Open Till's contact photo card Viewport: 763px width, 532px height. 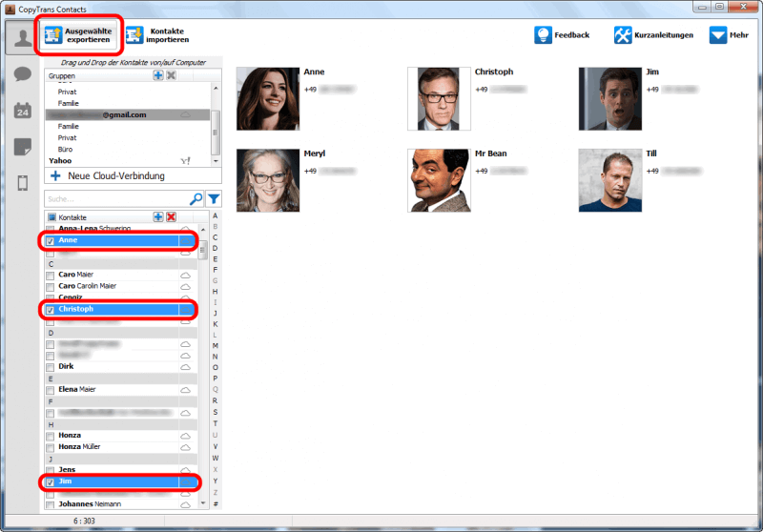coord(610,180)
